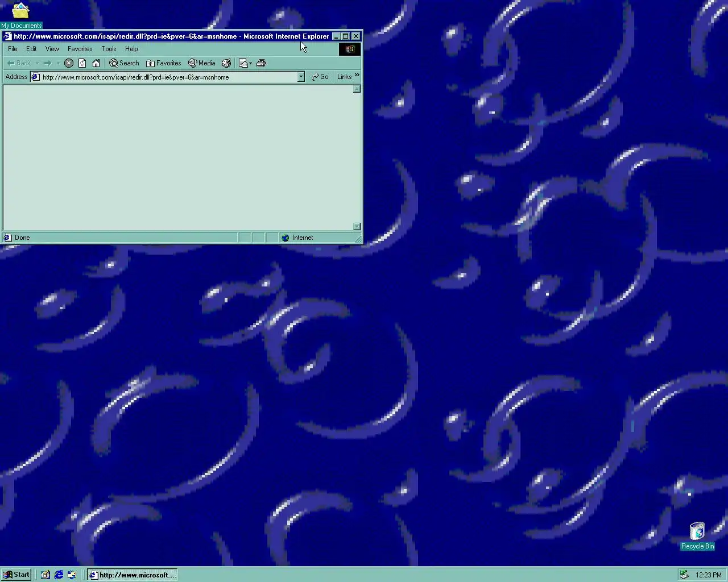728x582 pixels.
Task: Click Show Desktop quick launch icon
Action: pos(45,575)
